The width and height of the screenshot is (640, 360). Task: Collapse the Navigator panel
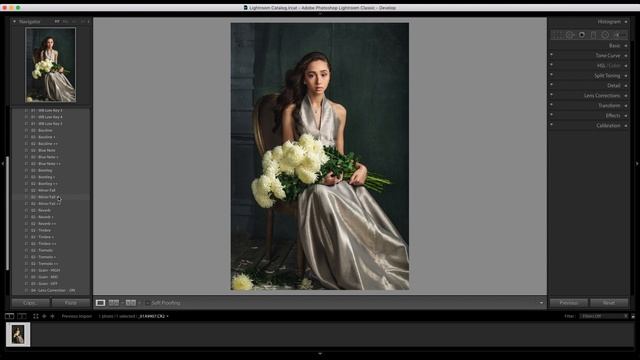(14, 21)
